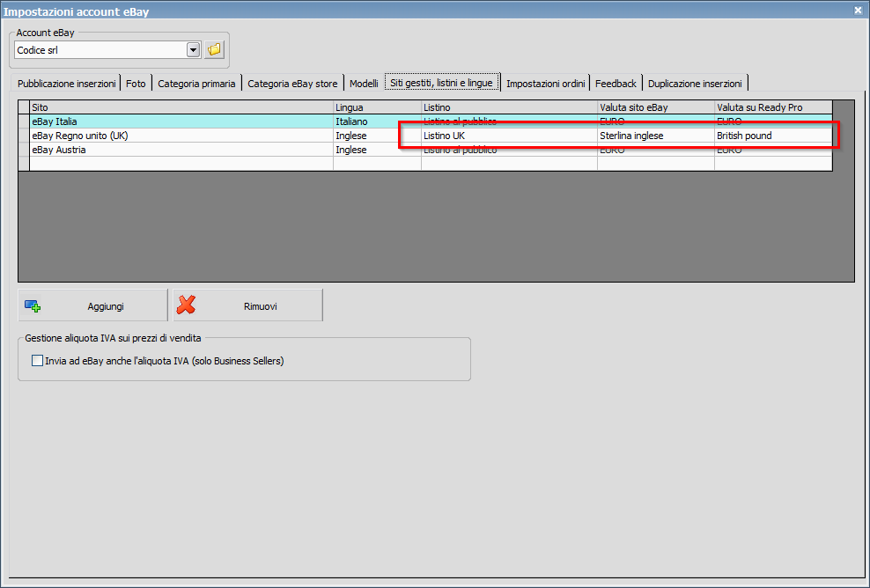Click the British pound cell
Image resolution: width=870 pixels, height=588 pixels.
(x=773, y=136)
